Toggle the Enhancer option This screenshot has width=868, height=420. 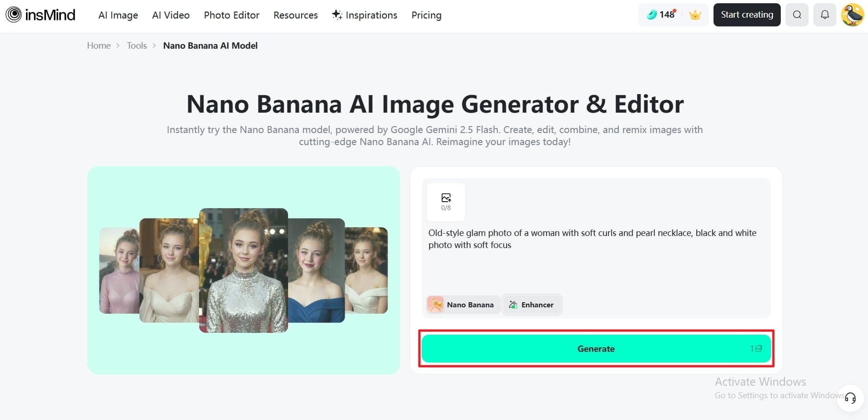click(532, 305)
